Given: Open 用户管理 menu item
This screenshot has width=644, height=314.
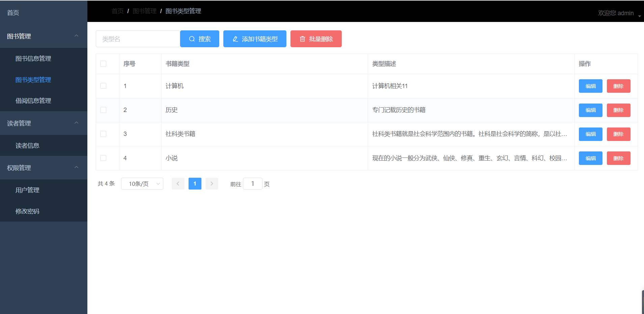Looking at the screenshot, I should 44,190.
